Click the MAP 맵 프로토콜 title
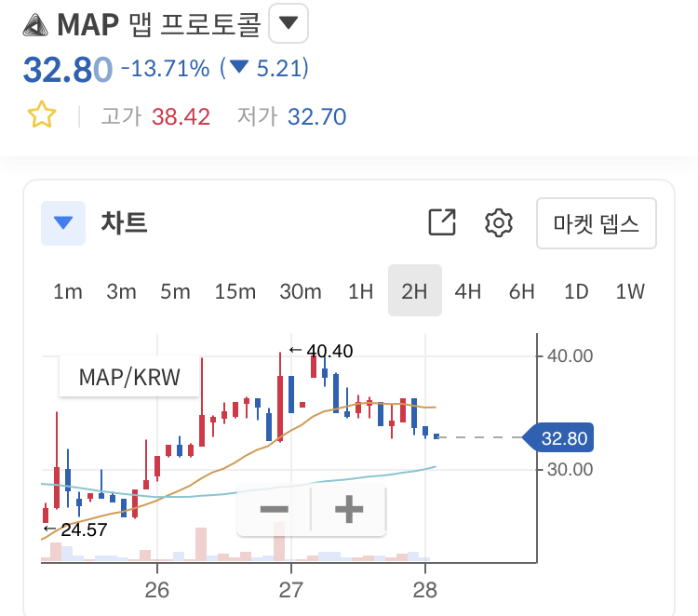The height and width of the screenshot is (616, 698). [158, 24]
